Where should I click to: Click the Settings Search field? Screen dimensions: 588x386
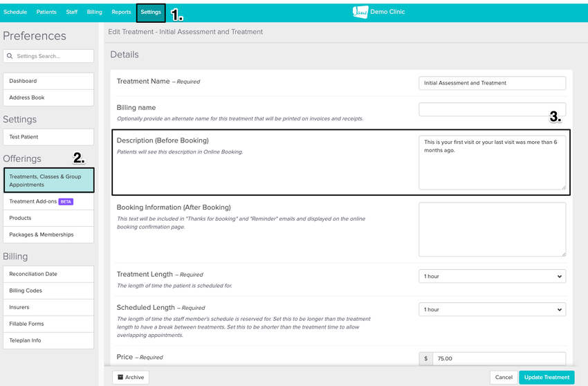click(48, 56)
